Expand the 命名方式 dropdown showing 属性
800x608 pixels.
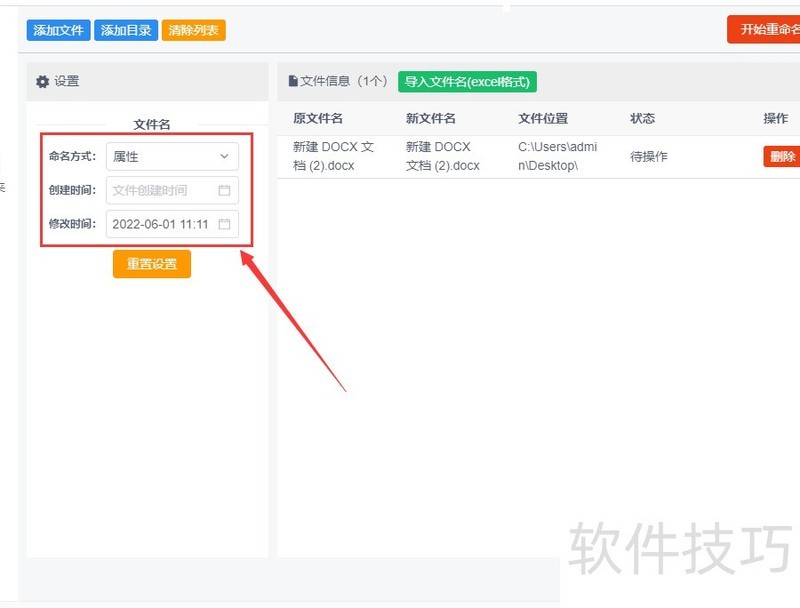tap(172, 157)
